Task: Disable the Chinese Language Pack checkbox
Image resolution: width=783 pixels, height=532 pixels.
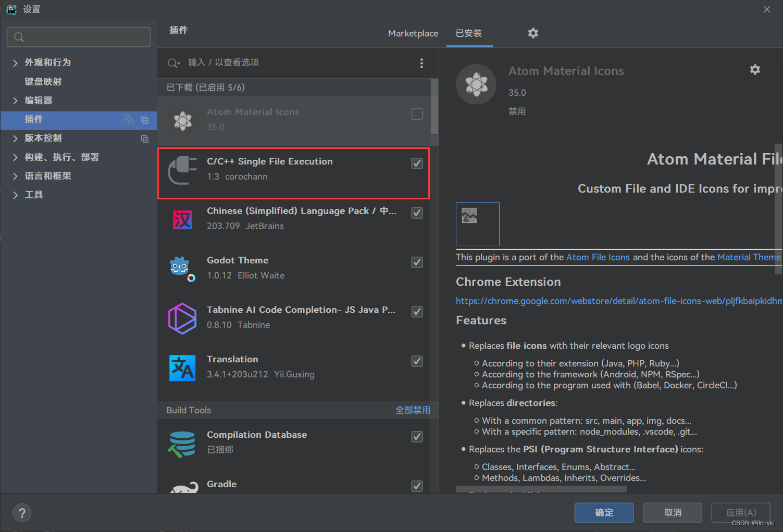Action: (417, 213)
